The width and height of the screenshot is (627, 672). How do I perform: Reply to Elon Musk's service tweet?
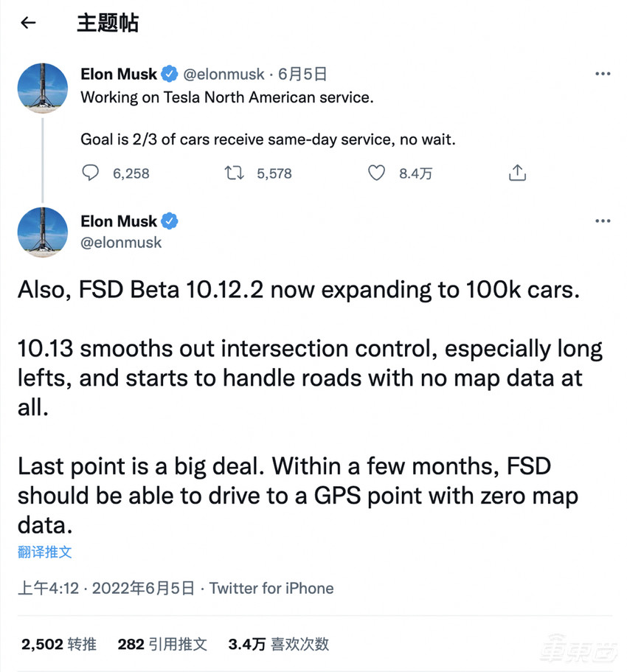pos(90,173)
